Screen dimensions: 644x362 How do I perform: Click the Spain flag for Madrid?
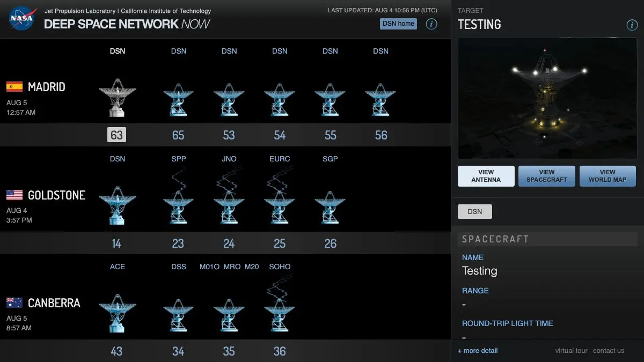14,87
